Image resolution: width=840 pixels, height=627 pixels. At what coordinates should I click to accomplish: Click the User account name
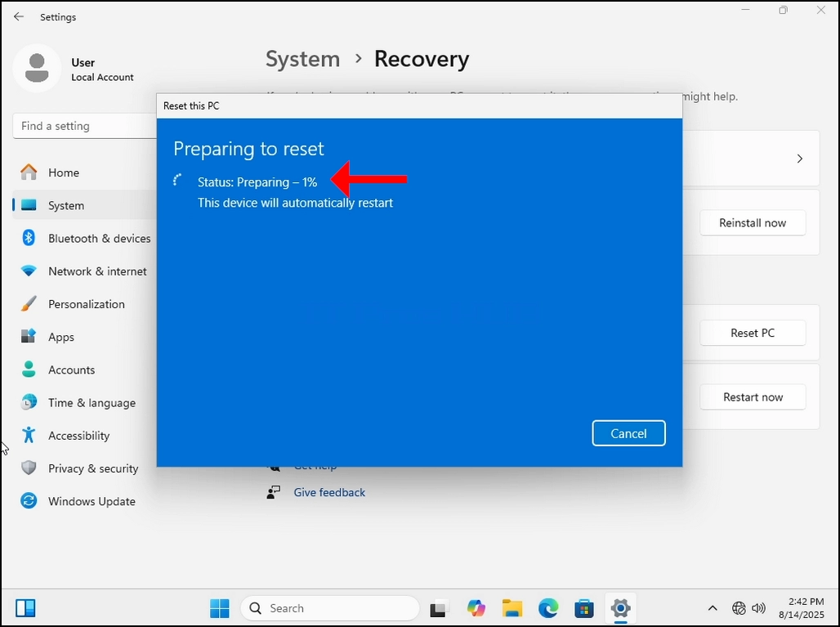[83, 63]
